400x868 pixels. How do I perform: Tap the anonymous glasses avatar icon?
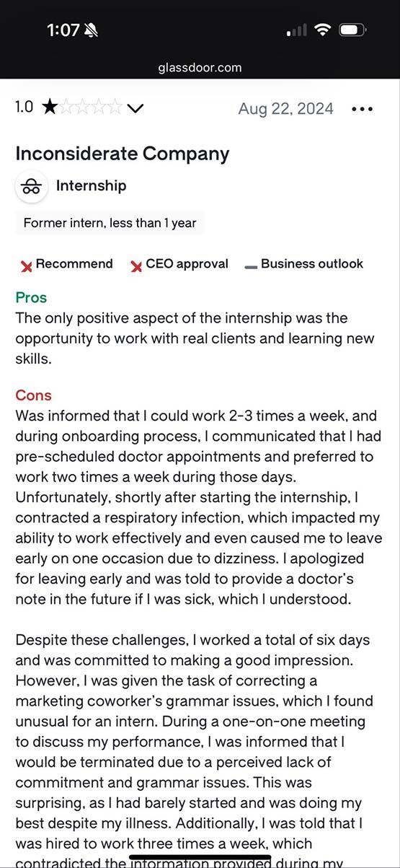tap(30, 187)
